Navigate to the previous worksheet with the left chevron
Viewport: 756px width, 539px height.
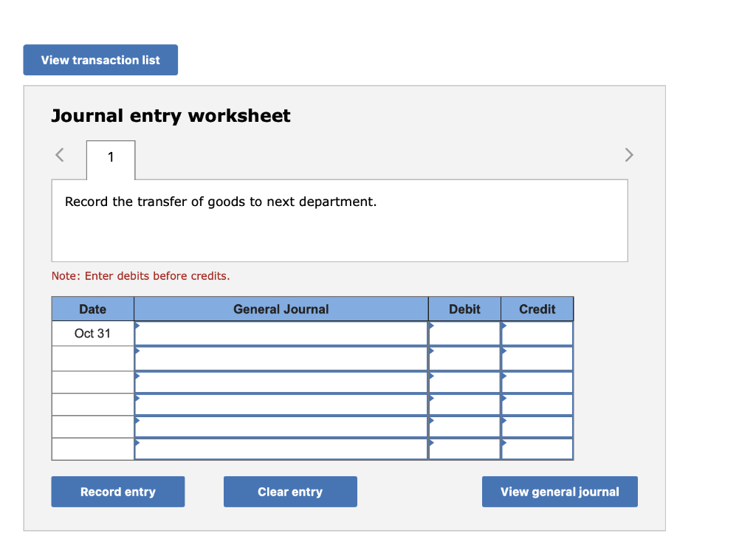59,155
